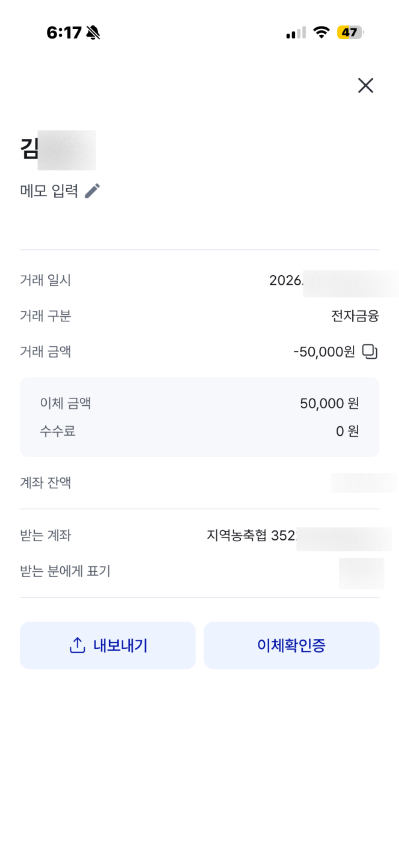This screenshot has height=868, width=399.
Task: Tap the pencil edit memo icon
Action: coord(93,191)
